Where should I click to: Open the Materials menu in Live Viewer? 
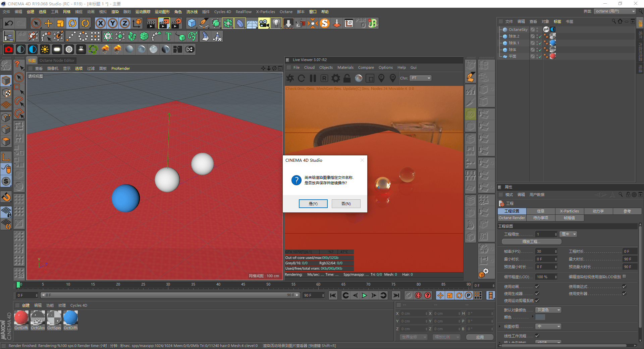tap(345, 67)
